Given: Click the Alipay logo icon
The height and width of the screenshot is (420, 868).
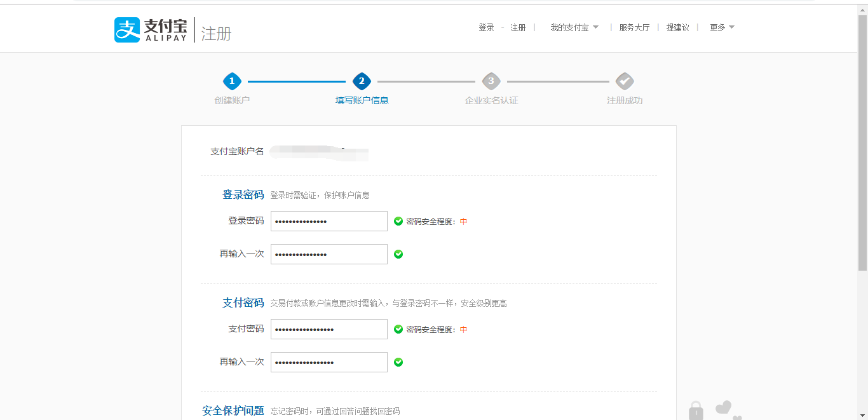Looking at the screenshot, I should [x=127, y=30].
